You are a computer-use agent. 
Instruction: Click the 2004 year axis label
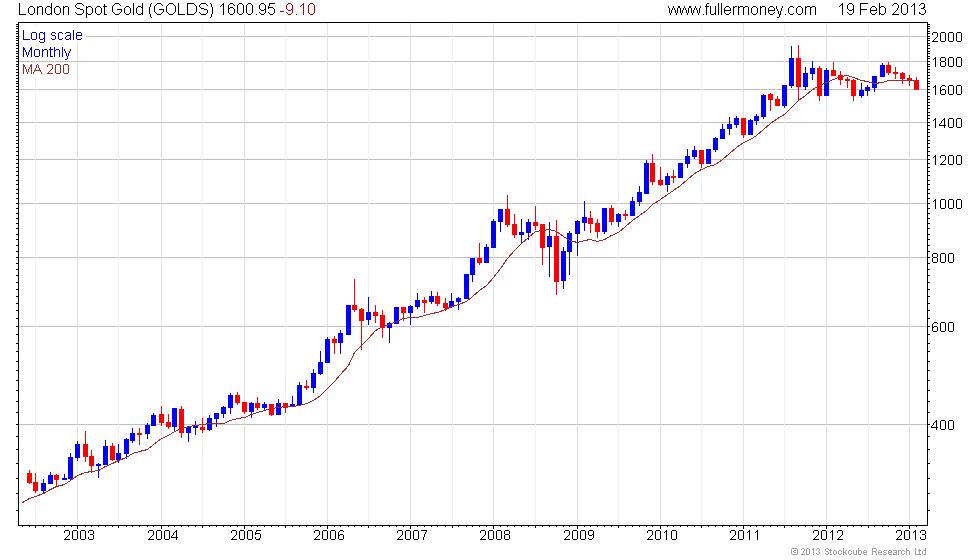(162, 535)
